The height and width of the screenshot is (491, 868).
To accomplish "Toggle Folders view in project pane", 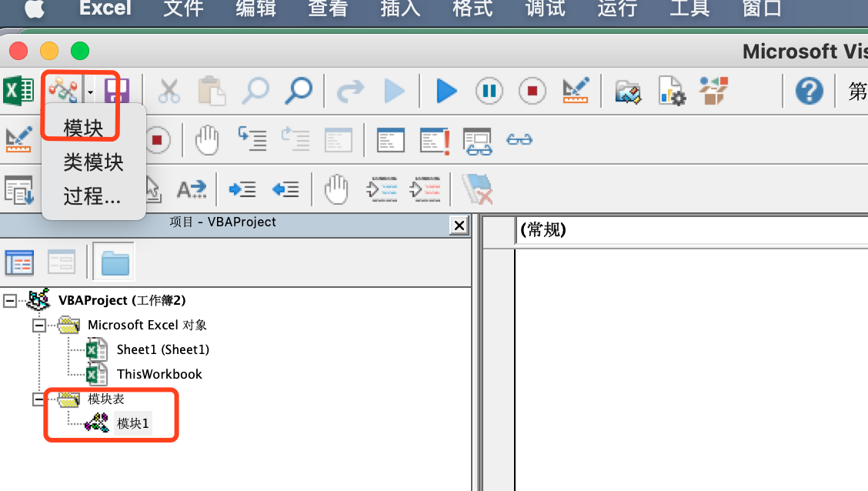I will pos(114,262).
